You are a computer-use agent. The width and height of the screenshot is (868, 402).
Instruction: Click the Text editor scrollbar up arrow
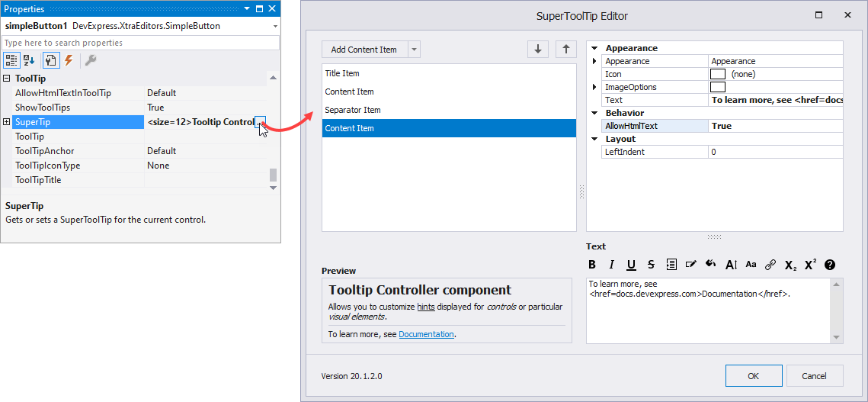point(837,285)
